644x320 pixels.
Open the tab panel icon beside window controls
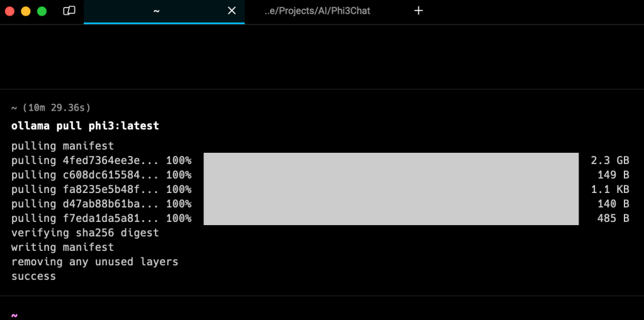pos(69,11)
